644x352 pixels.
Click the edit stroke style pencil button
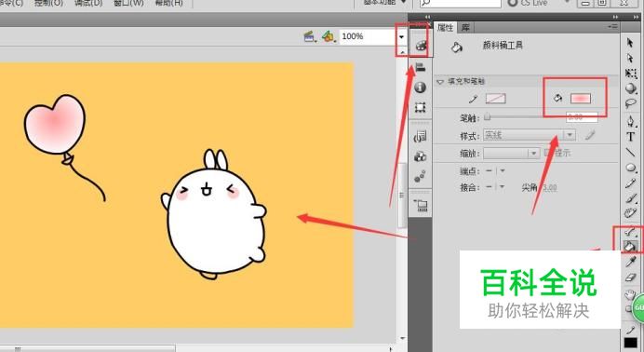click(590, 135)
